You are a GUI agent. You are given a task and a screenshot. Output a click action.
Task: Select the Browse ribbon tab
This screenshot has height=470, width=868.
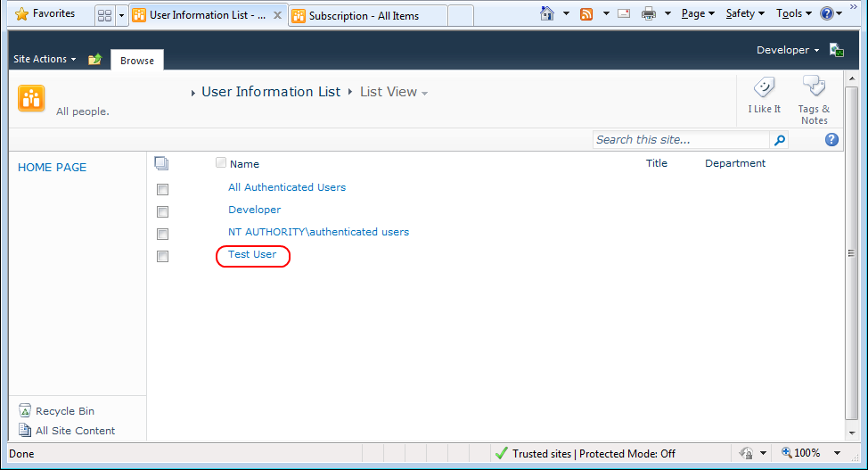pos(136,61)
